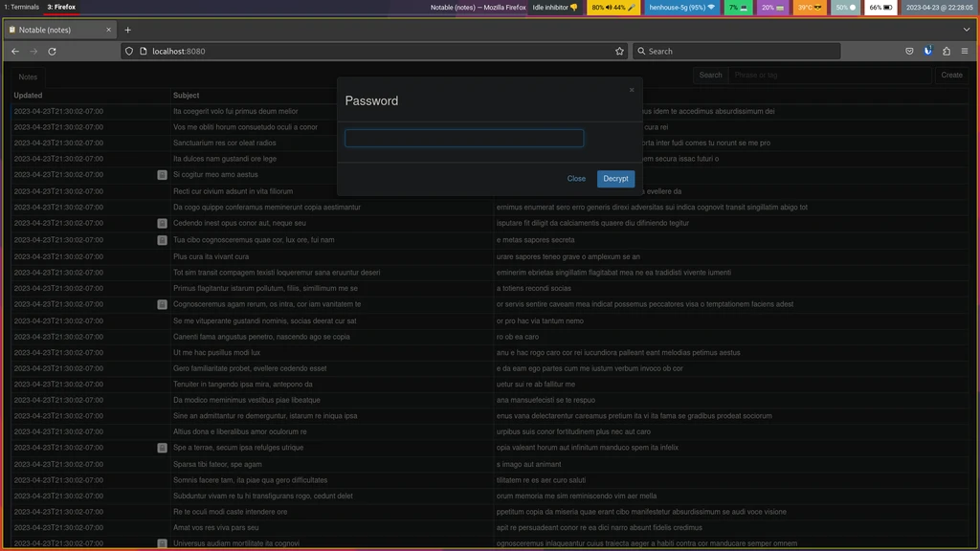Screen dimensions: 980x551
Task: Select the Notable (notes) browser tab
Action: tap(59, 30)
